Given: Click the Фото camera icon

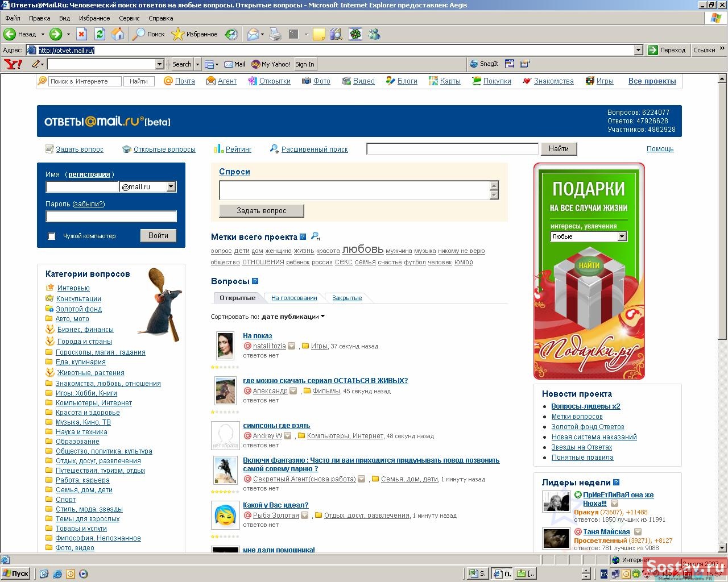Looking at the screenshot, I should (307, 81).
